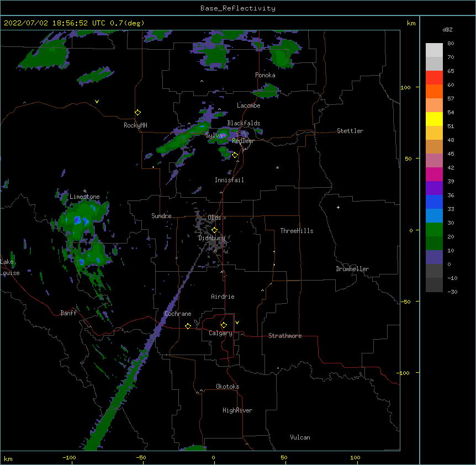Click the yellow marker south of RedDeer
The image size is (476, 465).
pos(235,155)
